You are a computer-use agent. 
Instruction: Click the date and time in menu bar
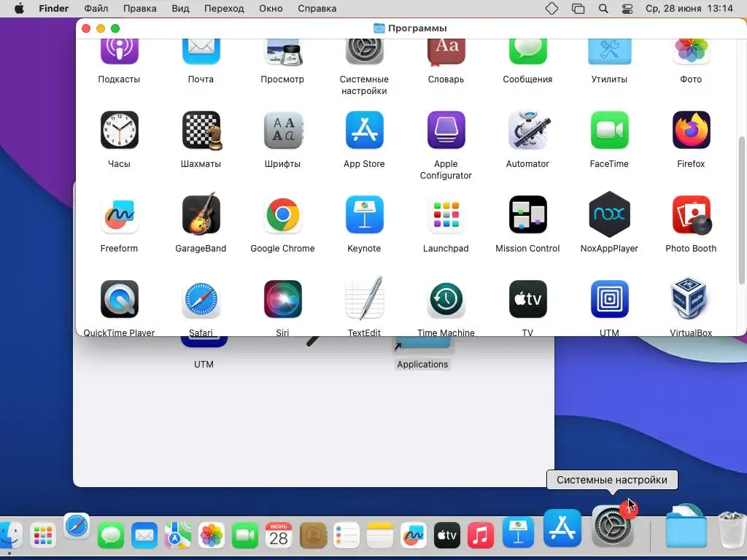[689, 9]
